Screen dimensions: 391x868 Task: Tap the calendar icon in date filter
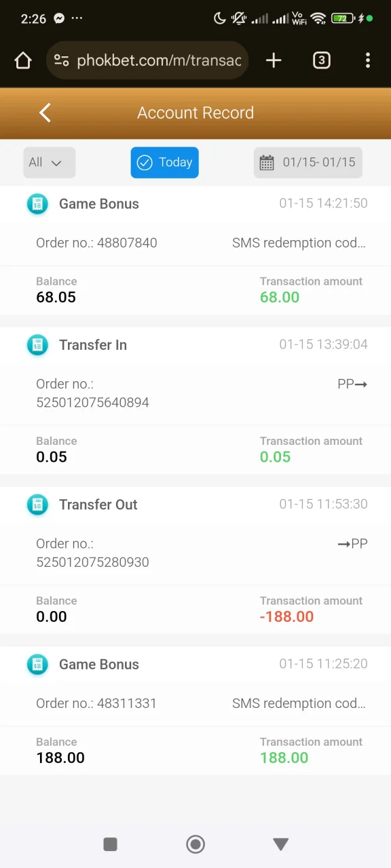tap(267, 163)
